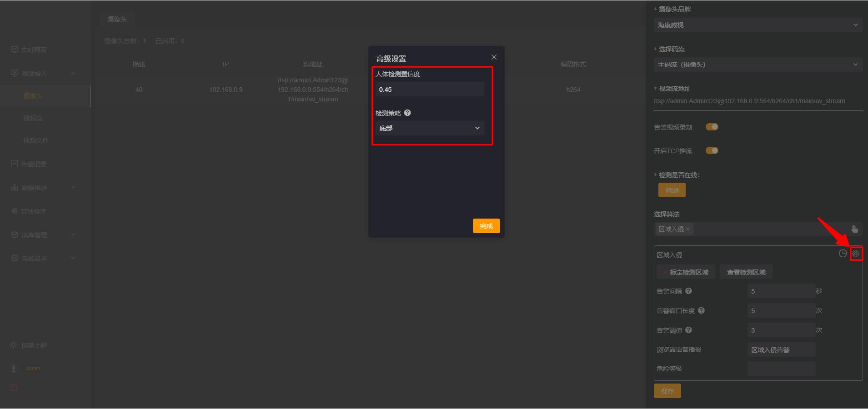Screen dimensions: 868x409
Task: Click the 标定检测区域 button
Action: point(686,272)
